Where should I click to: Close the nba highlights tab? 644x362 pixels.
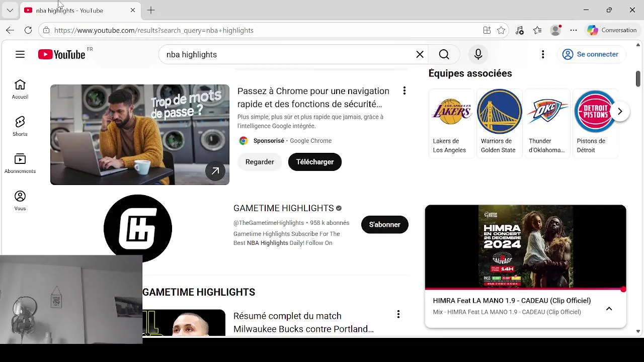133,10
